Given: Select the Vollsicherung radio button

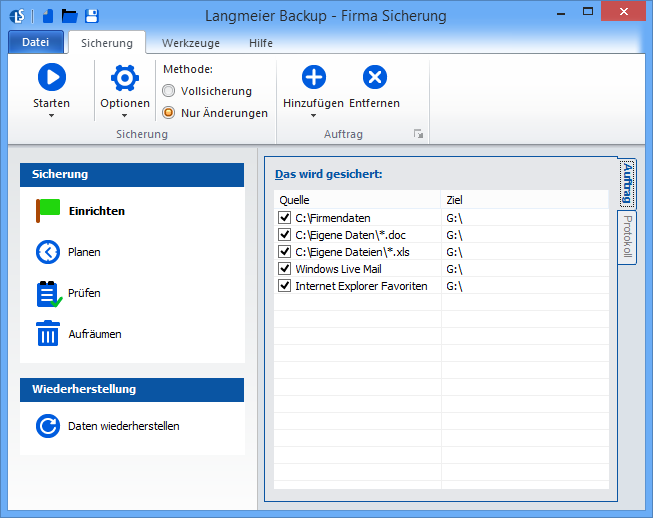Looking at the screenshot, I should (169, 91).
